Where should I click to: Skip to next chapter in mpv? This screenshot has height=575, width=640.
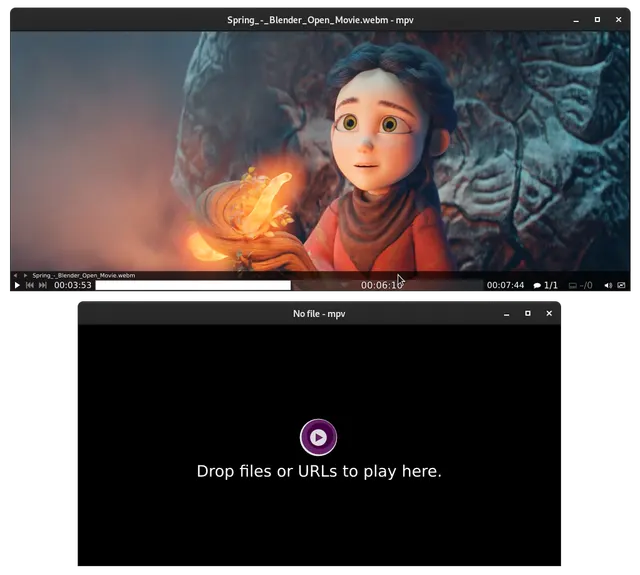click(42, 285)
